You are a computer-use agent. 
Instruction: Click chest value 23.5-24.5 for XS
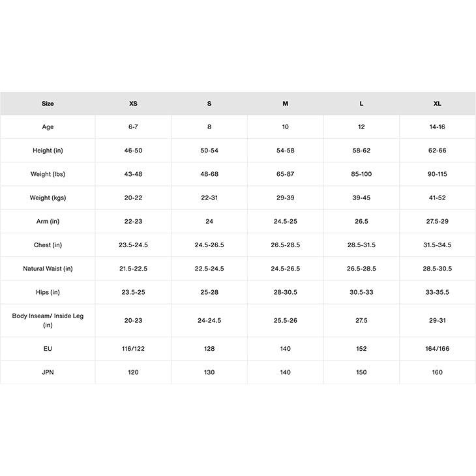click(x=133, y=245)
